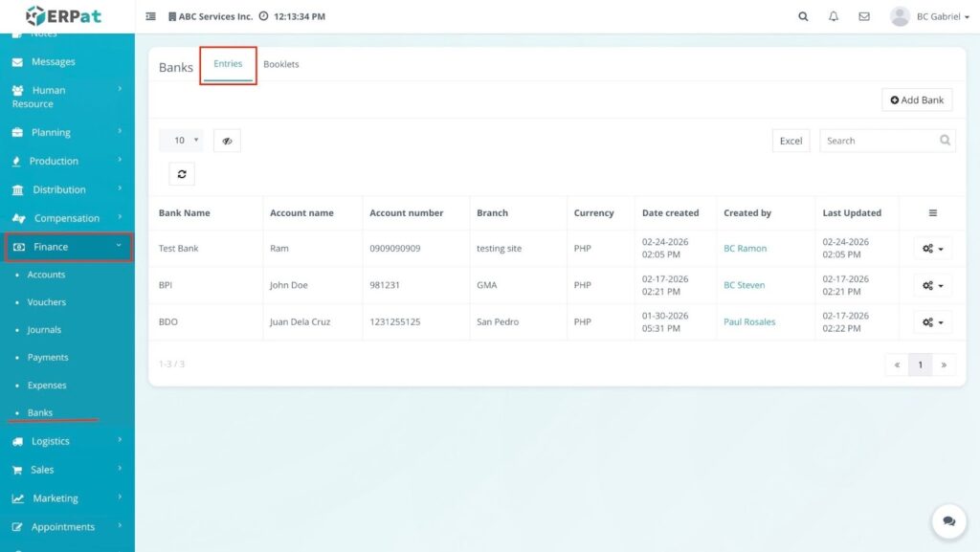Click into the Search input field

tap(877, 141)
